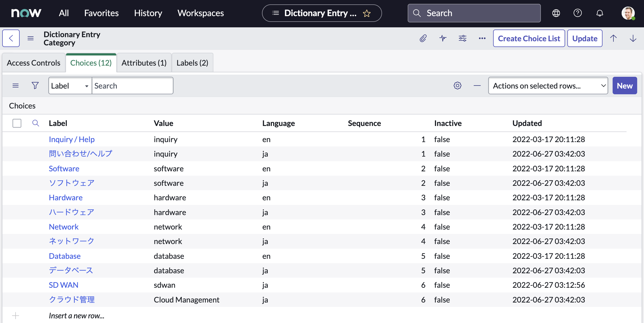The height and width of the screenshot is (323, 644).
Task: Open the list personalize gear icon
Action: tap(458, 86)
